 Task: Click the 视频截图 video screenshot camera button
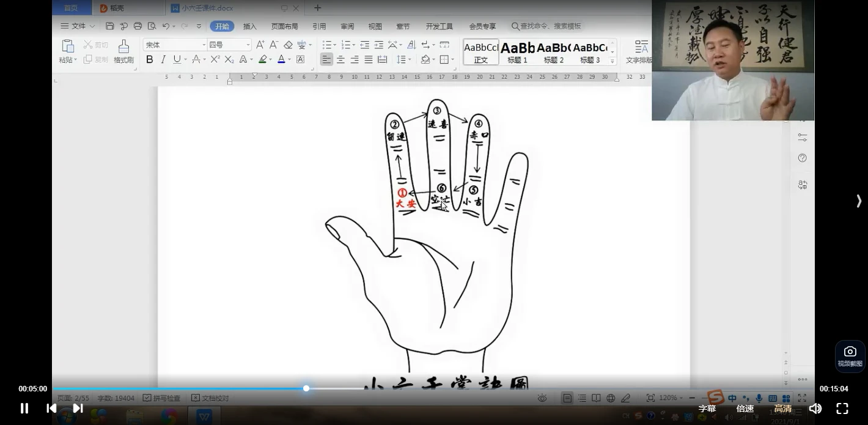point(850,356)
